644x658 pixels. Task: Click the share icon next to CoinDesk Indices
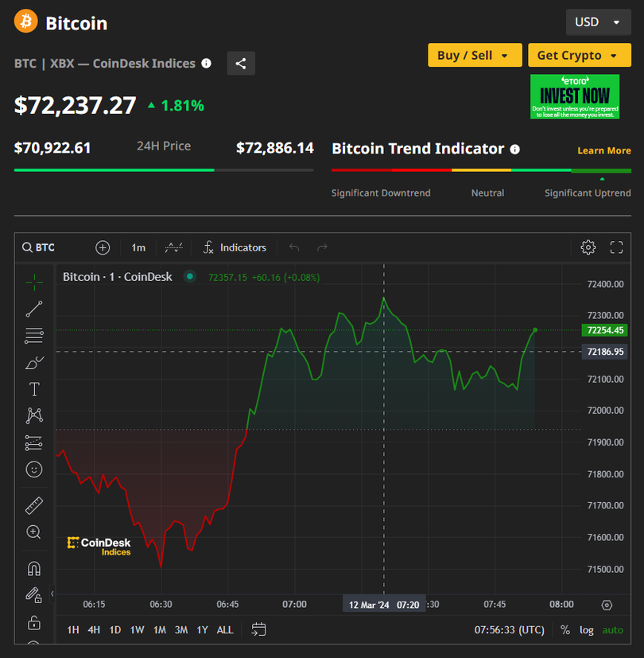tap(241, 64)
